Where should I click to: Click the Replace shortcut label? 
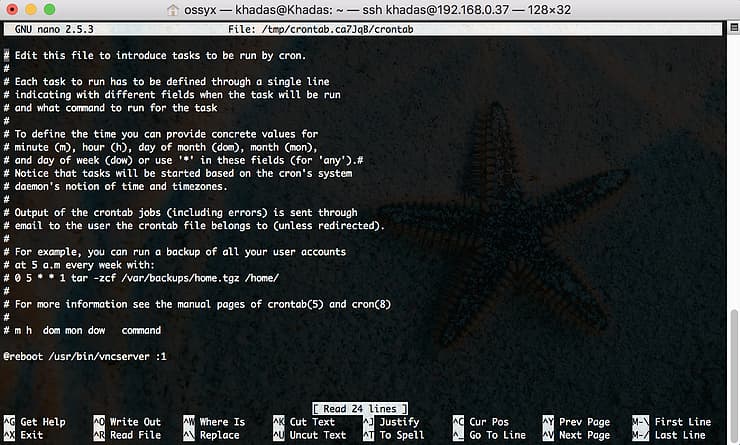219,435
